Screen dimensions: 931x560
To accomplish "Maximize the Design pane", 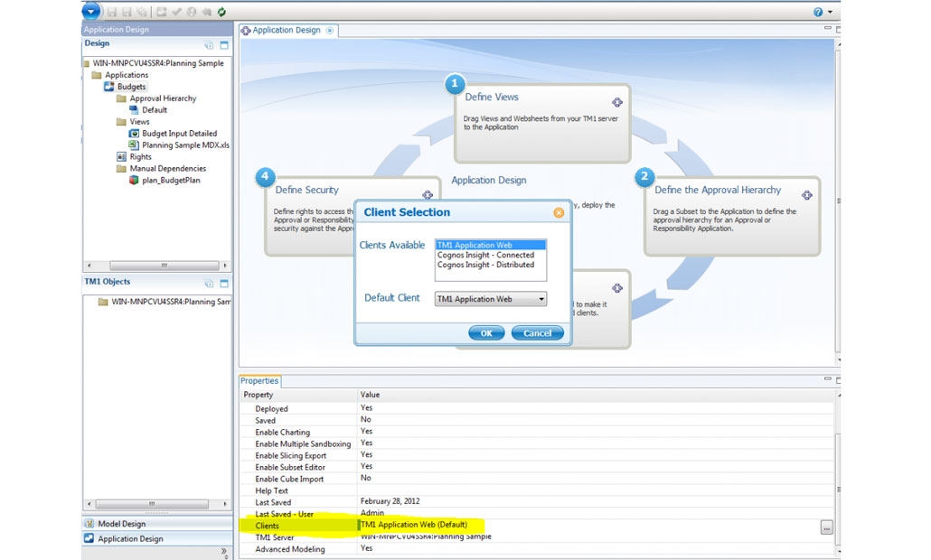I will [224, 45].
